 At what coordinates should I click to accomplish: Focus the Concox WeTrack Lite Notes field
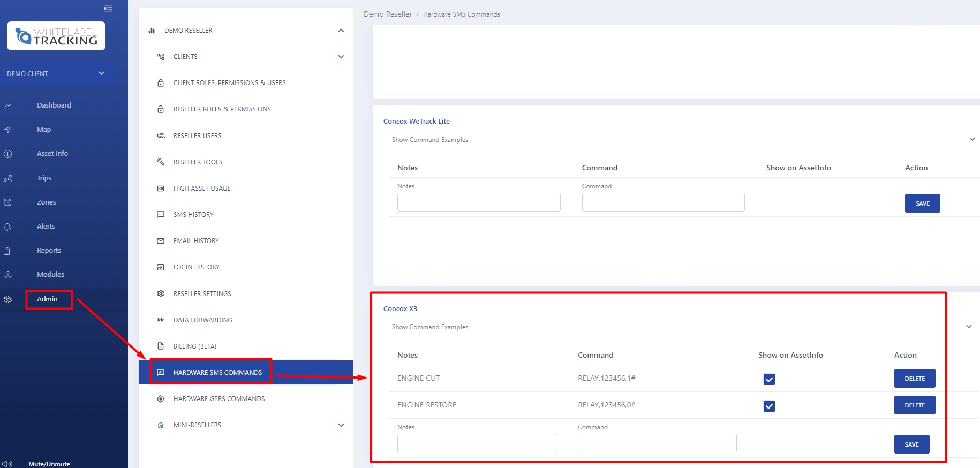pos(479,202)
